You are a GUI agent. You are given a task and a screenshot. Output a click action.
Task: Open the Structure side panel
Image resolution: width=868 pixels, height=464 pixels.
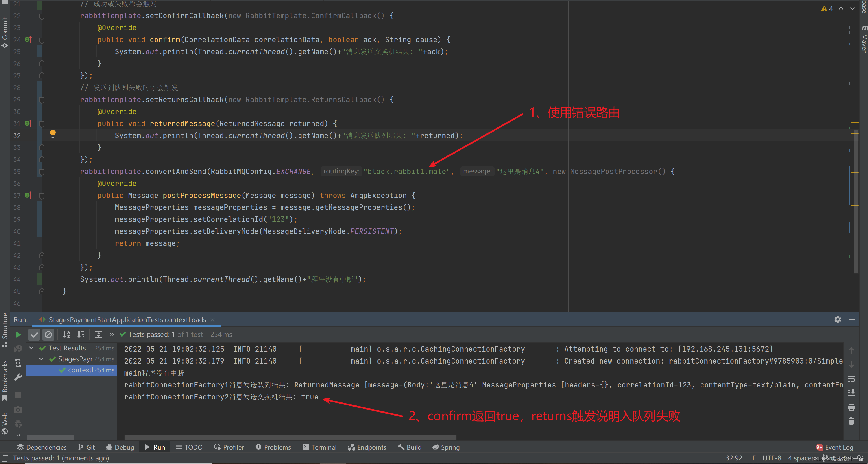[5, 330]
